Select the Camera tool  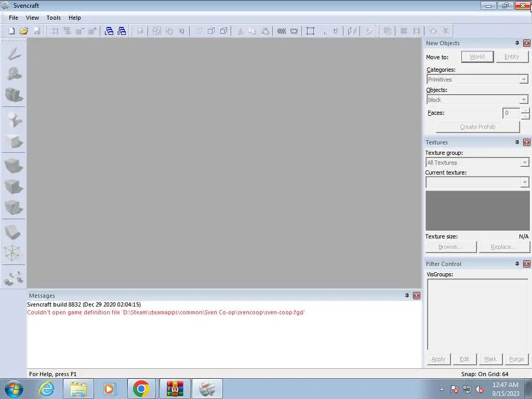pos(14,95)
